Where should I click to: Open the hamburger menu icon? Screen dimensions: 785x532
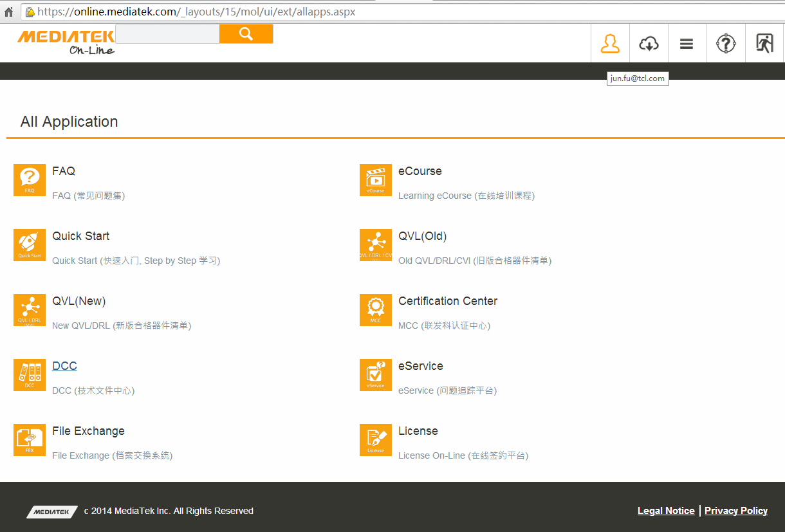click(x=687, y=44)
